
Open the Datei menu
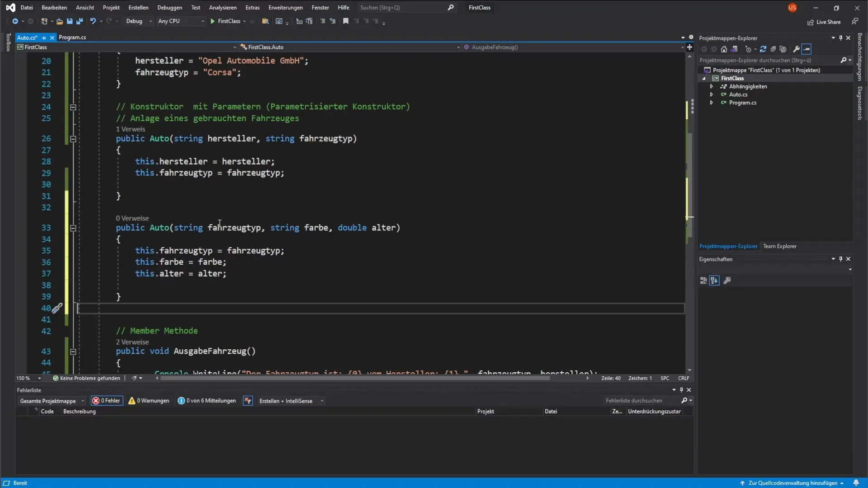click(27, 8)
